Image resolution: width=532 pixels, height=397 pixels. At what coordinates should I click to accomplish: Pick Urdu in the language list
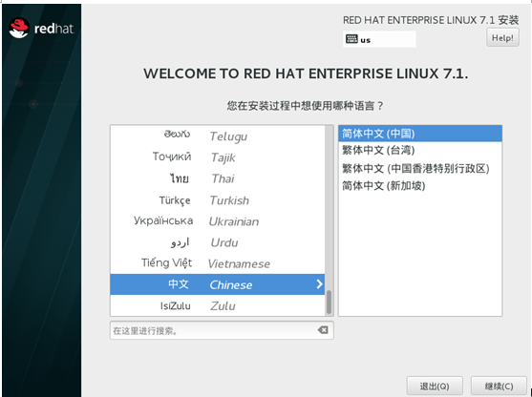[217, 242]
